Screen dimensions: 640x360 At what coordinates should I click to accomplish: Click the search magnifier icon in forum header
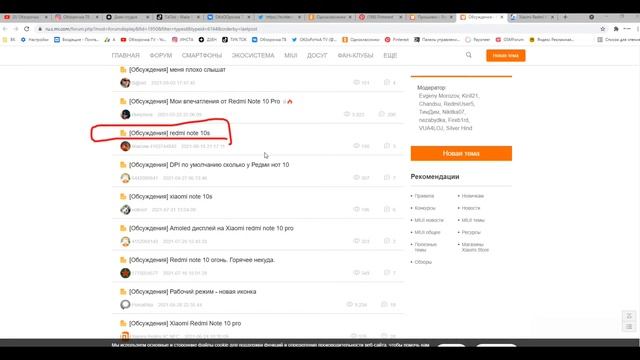point(469,55)
